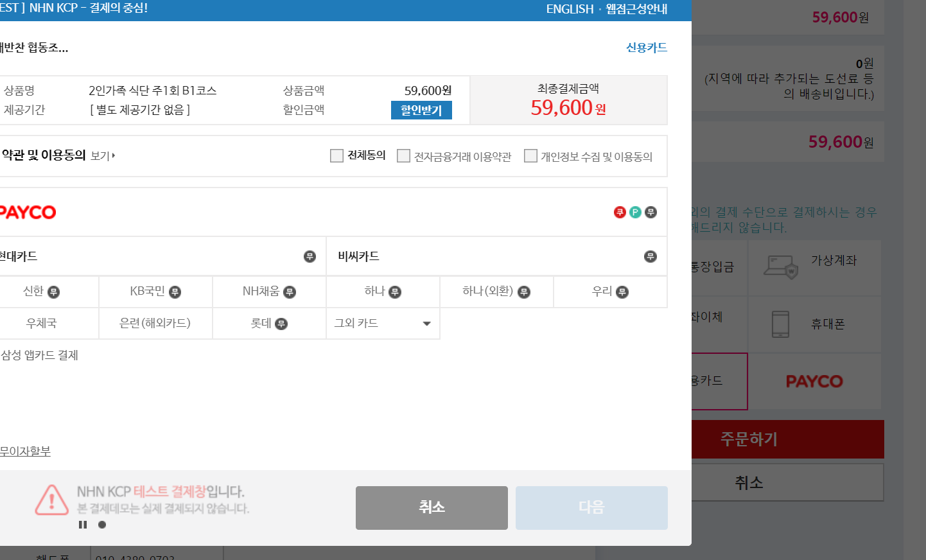
Task: Select the 신한 card
Action: pyautogui.click(x=49, y=292)
